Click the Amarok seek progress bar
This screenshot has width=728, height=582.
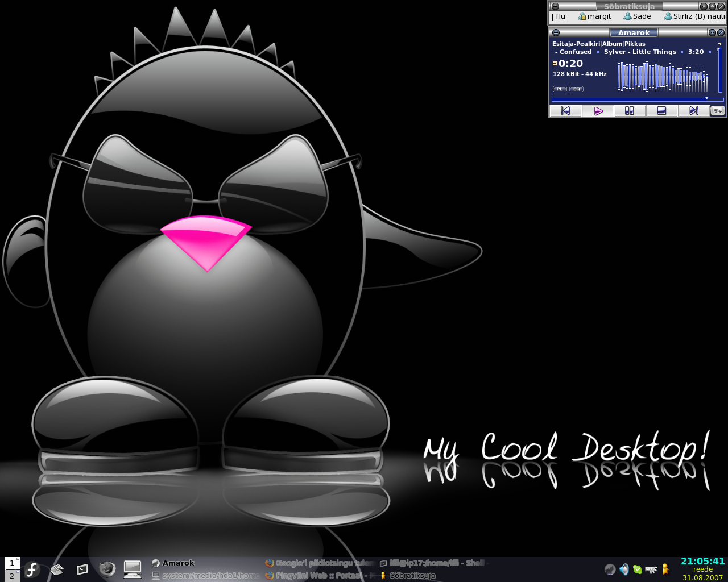pos(637,99)
